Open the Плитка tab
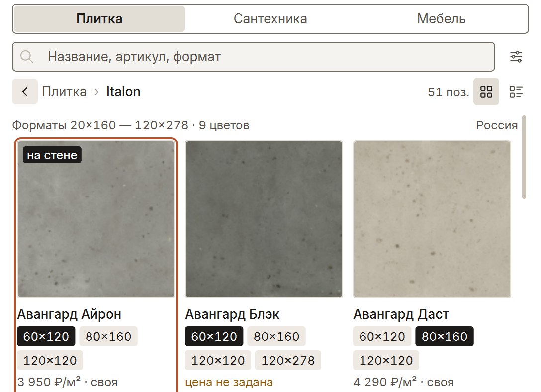This screenshot has width=541, height=392. pos(99,19)
